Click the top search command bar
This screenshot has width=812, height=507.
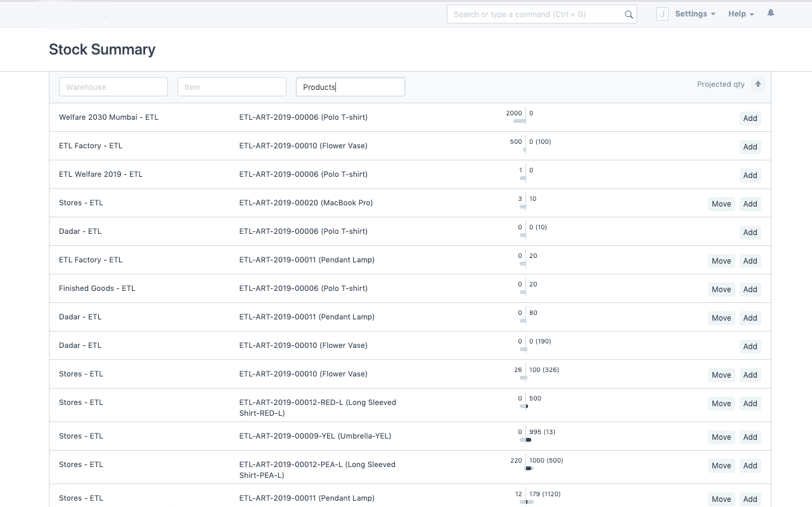536,15
